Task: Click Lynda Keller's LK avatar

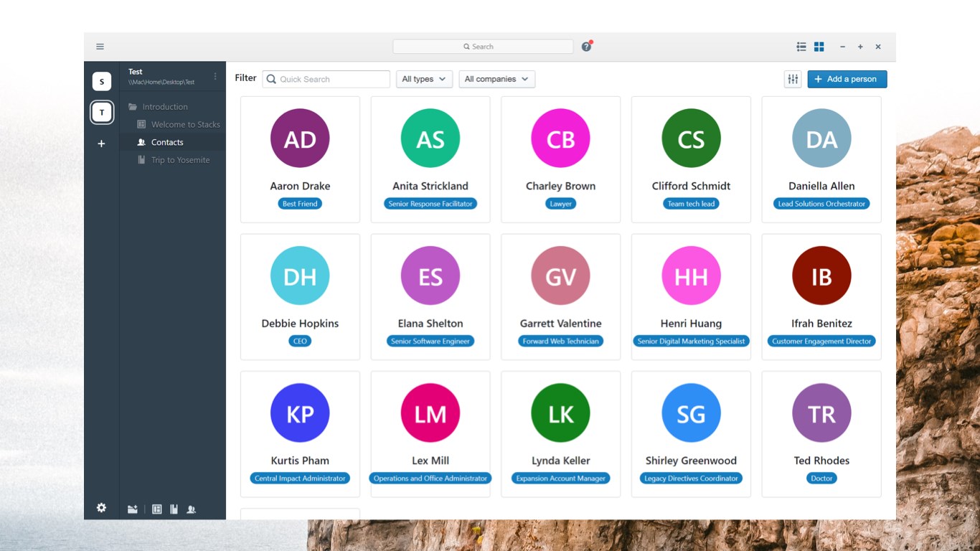Action: [x=560, y=413]
